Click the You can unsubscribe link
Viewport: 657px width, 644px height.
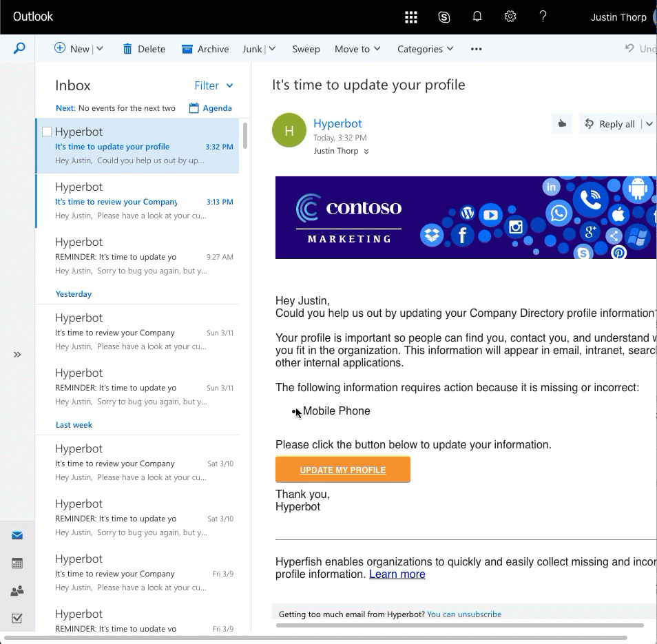click(x=464, y=614)
